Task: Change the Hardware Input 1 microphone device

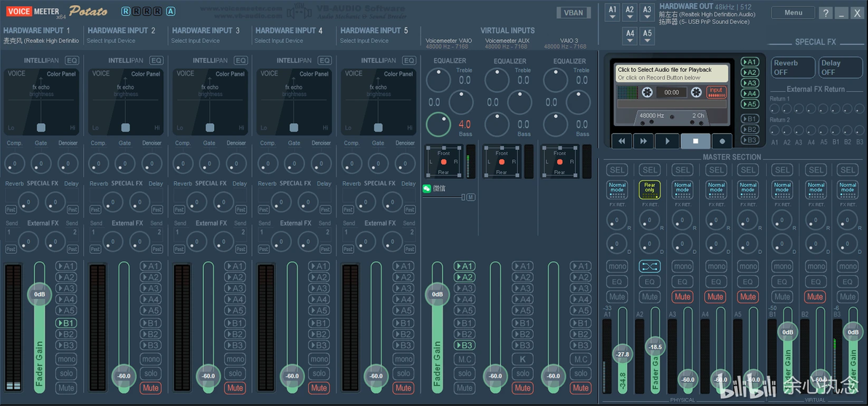Action: pos(41,41)
